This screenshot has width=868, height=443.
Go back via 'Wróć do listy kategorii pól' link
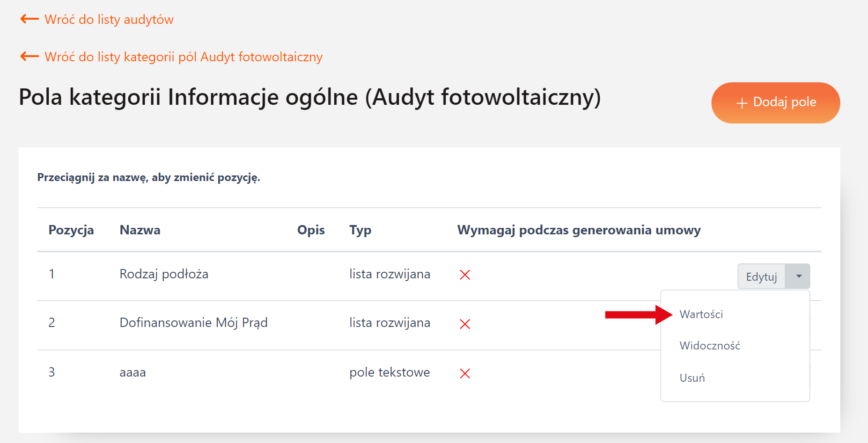click(x=183, y=57)
